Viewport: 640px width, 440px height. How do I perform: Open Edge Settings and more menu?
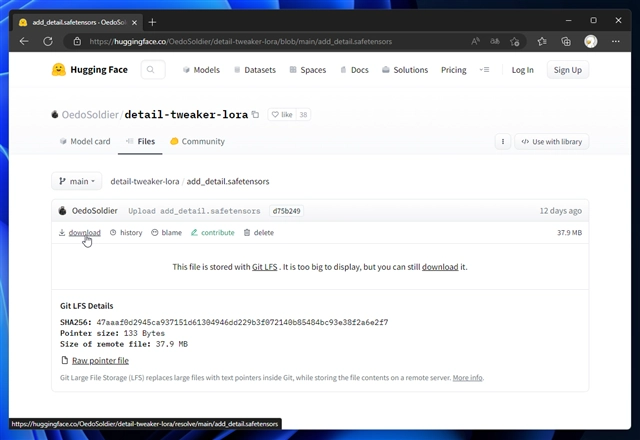click(x=616, y=41)
